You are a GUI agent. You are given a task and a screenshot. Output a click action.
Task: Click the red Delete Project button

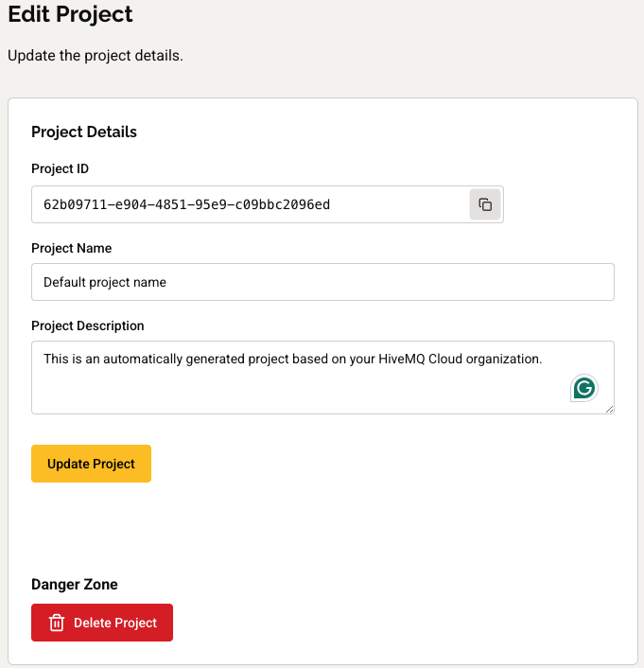(102, 623)
